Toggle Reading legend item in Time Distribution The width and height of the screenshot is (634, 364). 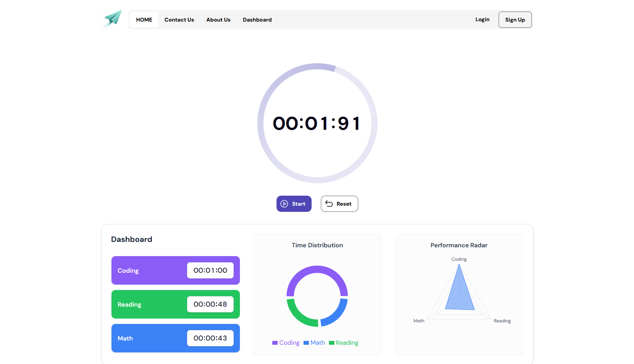point(343,343)
